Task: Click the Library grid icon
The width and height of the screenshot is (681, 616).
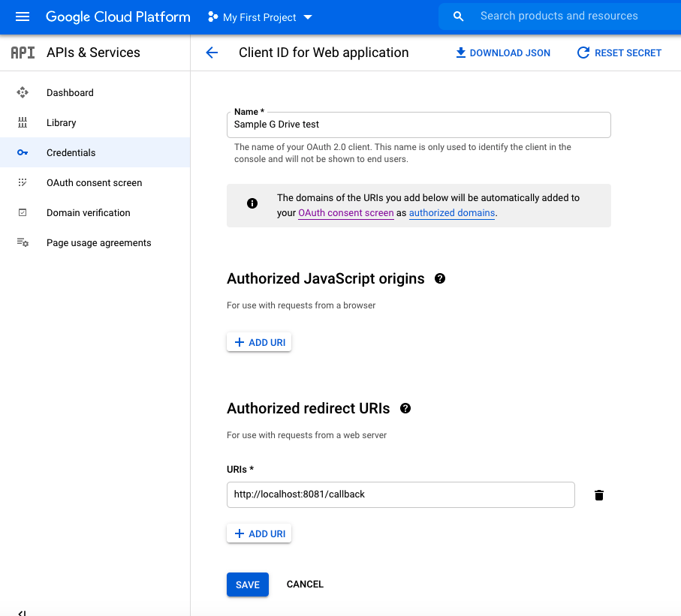Action: [x=23, y=122]
